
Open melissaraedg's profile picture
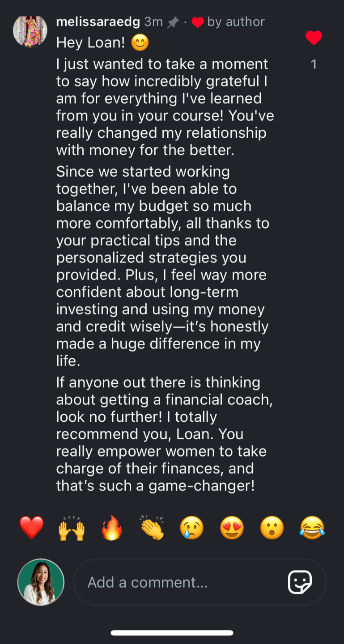[30, 30]
